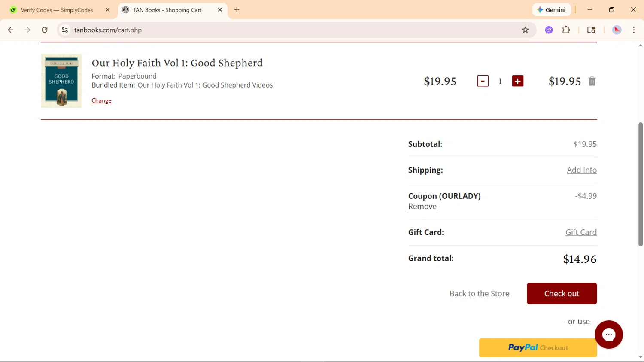Go Back to the Store

coord(480,294)
